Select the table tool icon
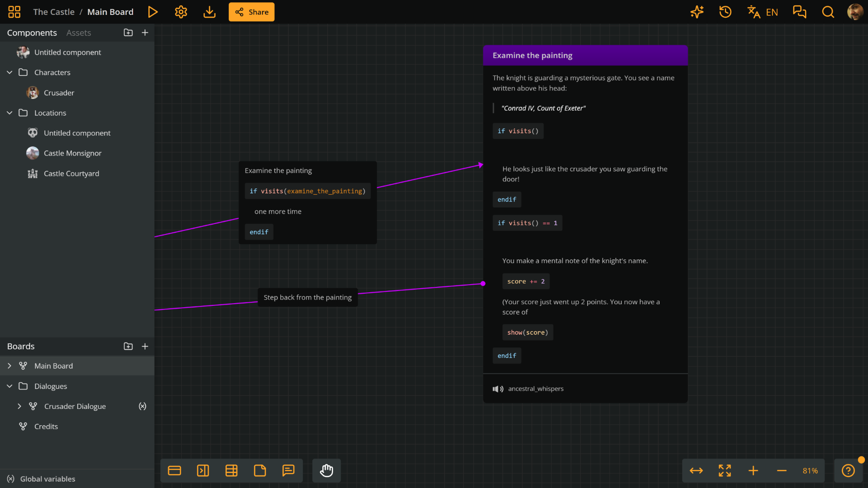The height and width of the screenshot is (488, 868). click(x=231, y=471)
